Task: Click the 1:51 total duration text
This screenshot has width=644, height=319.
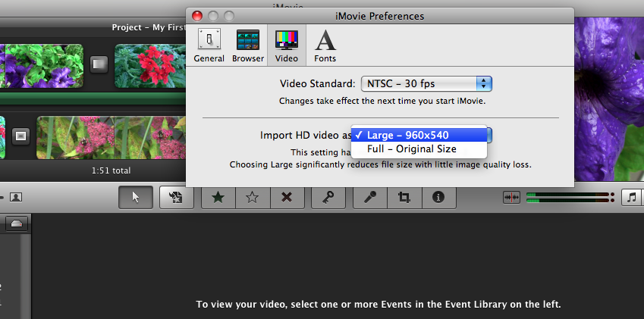Action: pyautogui.click(x=111, y=170)
